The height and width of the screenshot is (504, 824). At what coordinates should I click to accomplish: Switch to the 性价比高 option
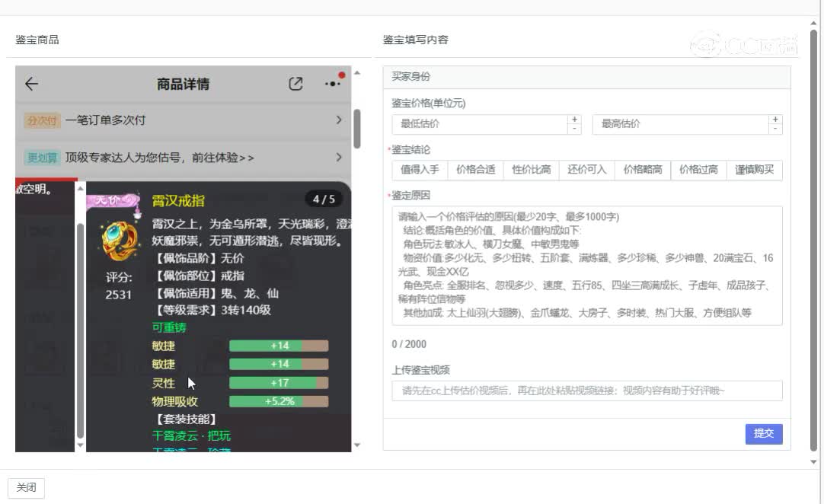pos(531,169)
